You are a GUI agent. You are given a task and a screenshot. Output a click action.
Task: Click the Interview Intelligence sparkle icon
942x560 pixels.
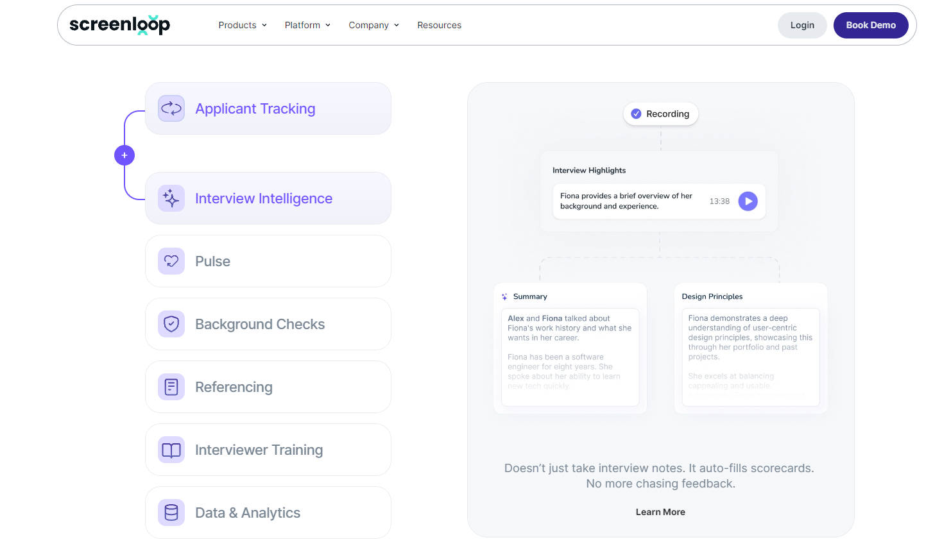click(171, 198)
